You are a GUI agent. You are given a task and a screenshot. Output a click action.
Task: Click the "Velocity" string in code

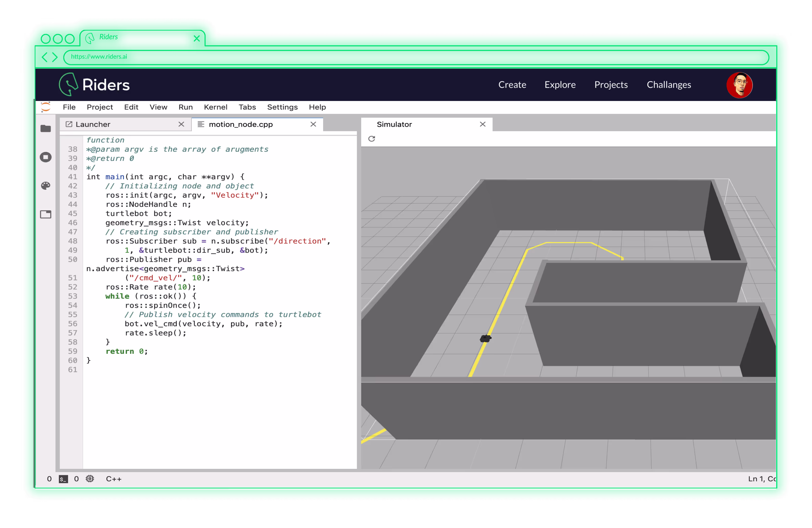coord(235,195)
